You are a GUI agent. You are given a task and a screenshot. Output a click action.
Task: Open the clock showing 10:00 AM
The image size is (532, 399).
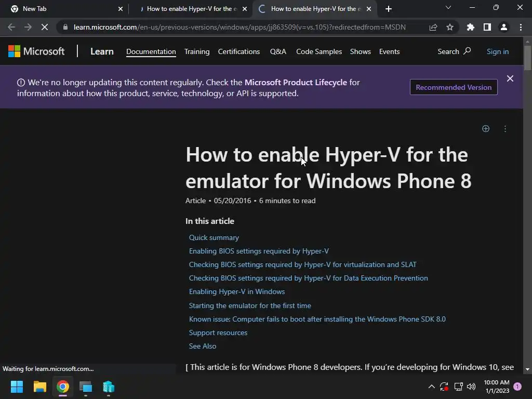pos(497,387)
